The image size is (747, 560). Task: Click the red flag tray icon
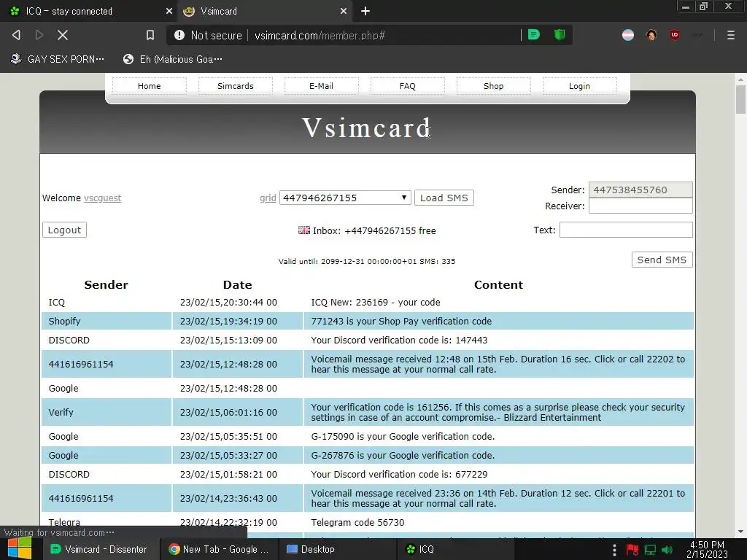tap(632, 550)
